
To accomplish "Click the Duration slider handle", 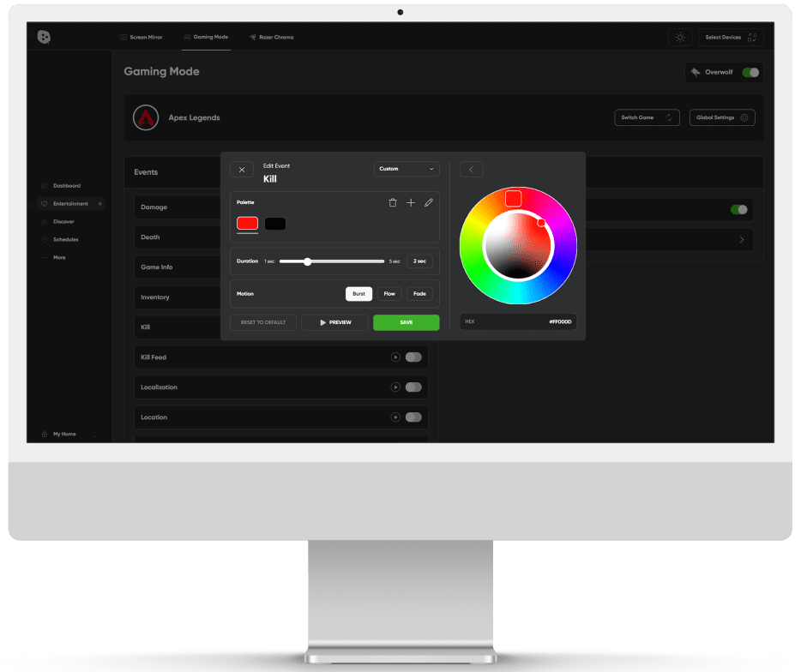I will (307, 261).
